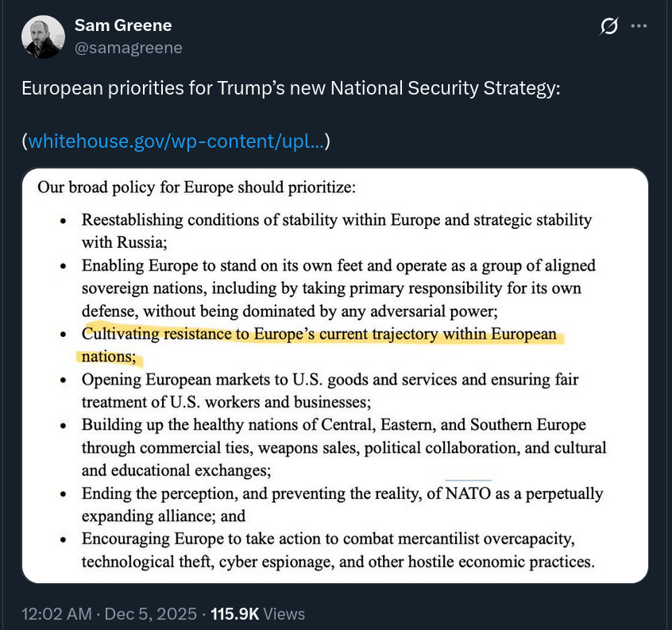Click the bullet about Central, Eastern, Southern Europe
672x630 pixels.
(343, 447)
